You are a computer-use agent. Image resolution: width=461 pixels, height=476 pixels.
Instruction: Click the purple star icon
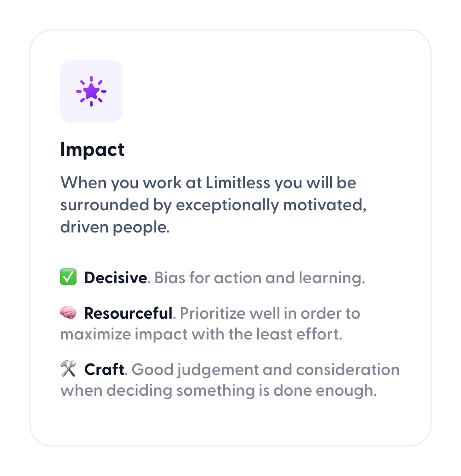tap(91, 91)
